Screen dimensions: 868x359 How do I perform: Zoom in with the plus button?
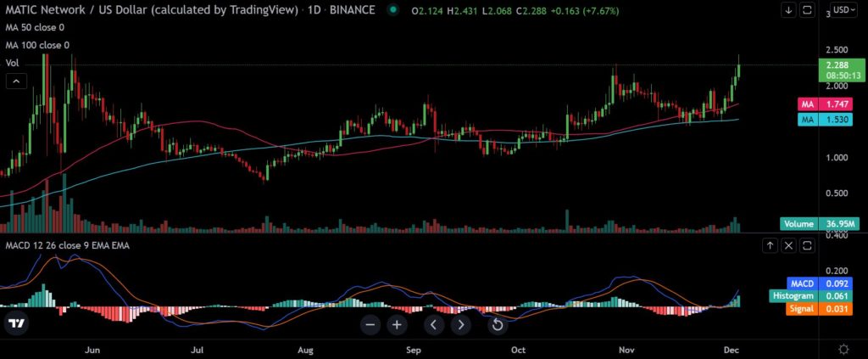[x=397, y=325]
